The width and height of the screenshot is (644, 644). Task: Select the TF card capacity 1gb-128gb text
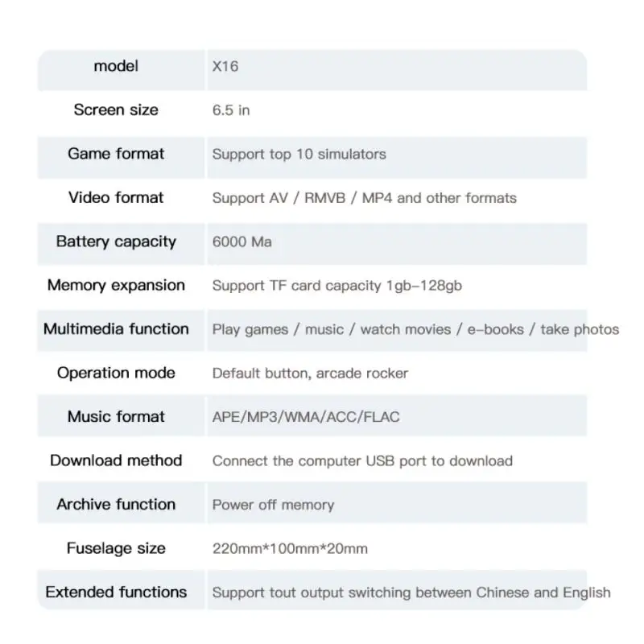(337, 286)
